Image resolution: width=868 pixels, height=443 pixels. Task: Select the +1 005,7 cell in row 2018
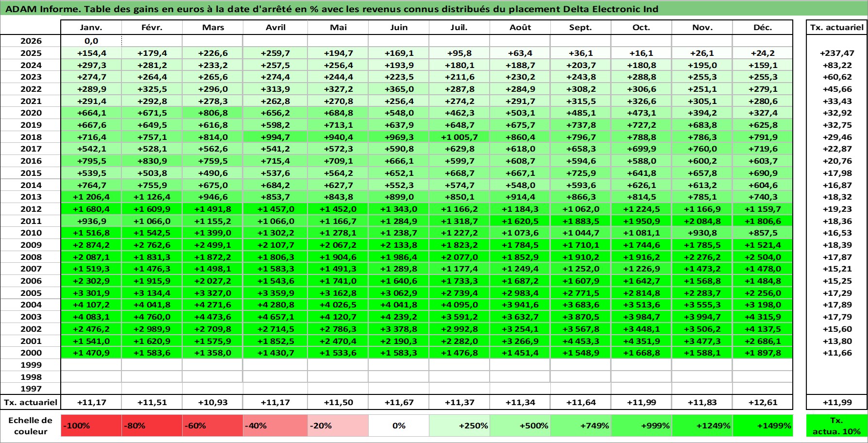(460, 137)
